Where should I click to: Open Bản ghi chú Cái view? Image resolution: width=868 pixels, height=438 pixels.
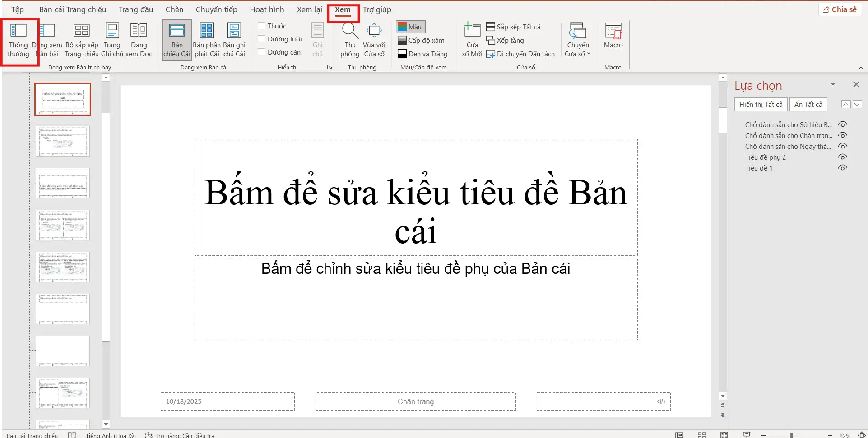point(234,40)
